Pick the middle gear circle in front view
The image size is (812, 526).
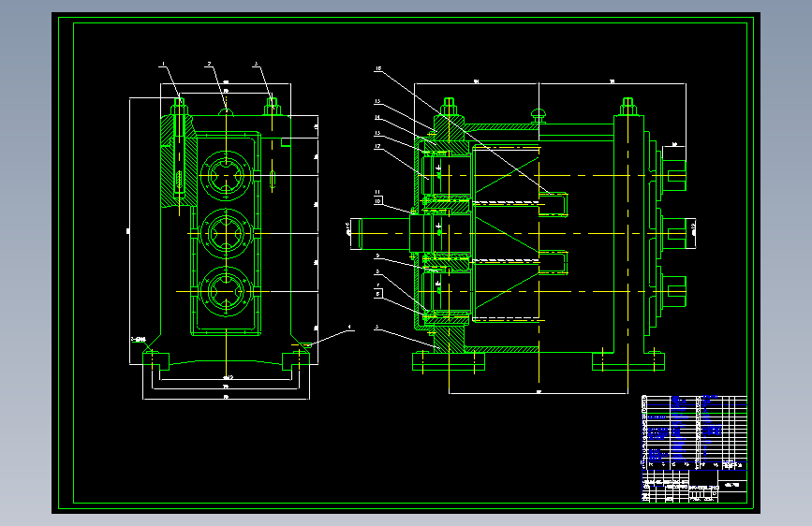227,233
